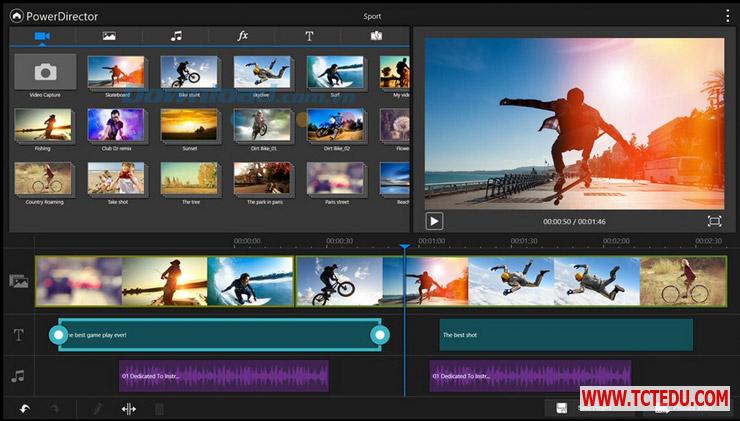Open Video Capture camera tile

[x=45, y=72]
